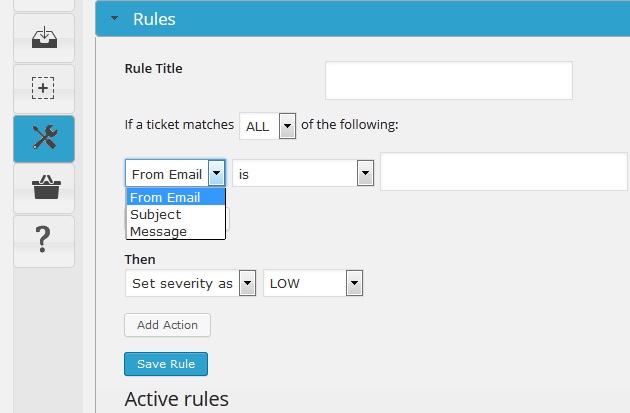
Task: Open the ALL match-type dropdown
Action: tap(268, 126)
